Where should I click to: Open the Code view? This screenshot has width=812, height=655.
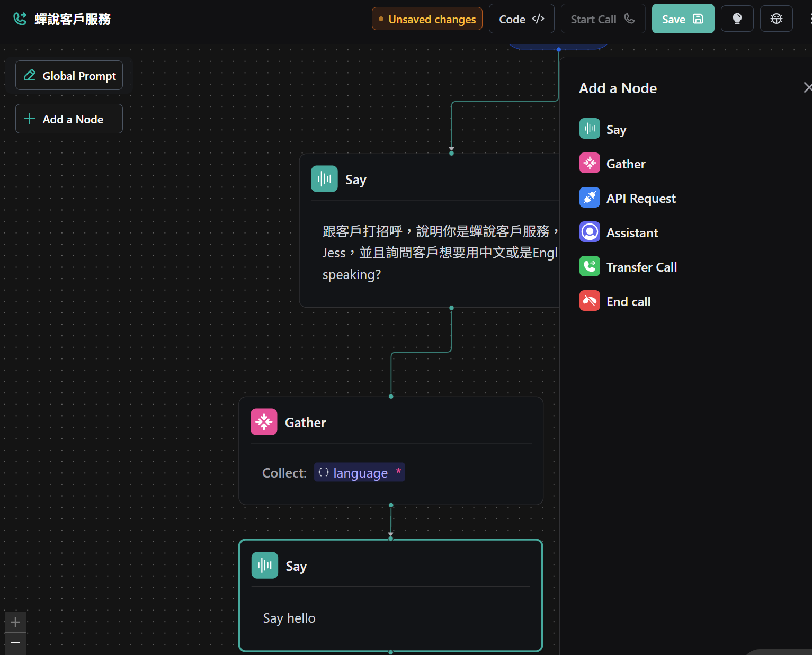coord(521,19)
